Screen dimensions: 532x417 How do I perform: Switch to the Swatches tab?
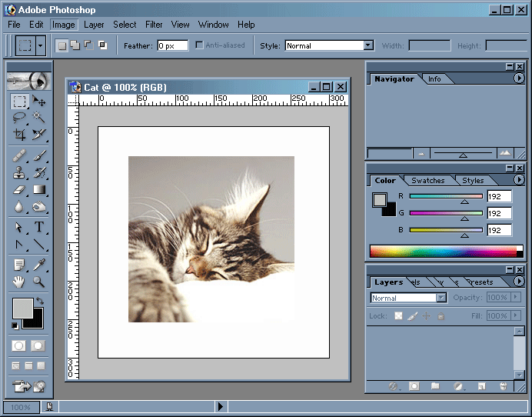(427, 181)
